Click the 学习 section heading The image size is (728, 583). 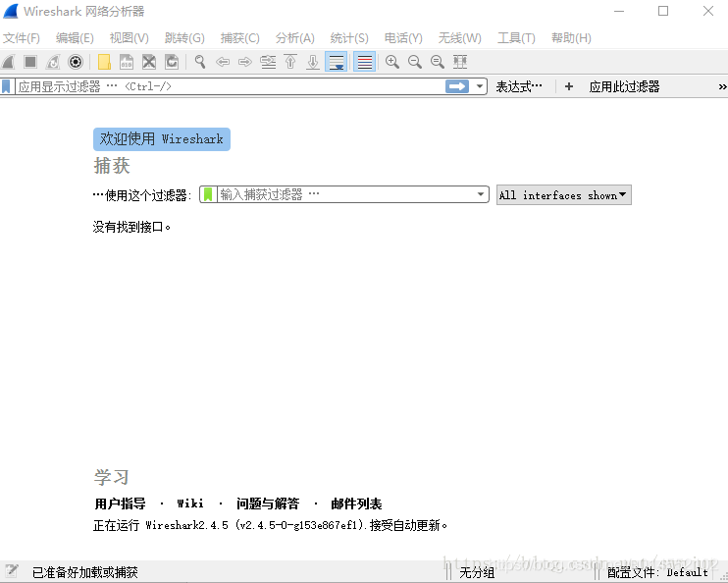point(112,477)
